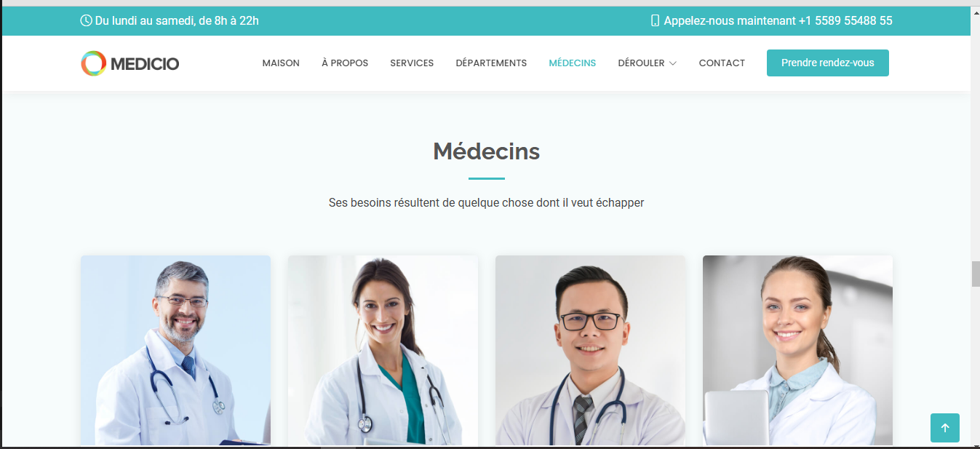Click the phone icon next to Appelez-nous
The width and height of the screenshot is (980, 449).
[x=655, y=20]
